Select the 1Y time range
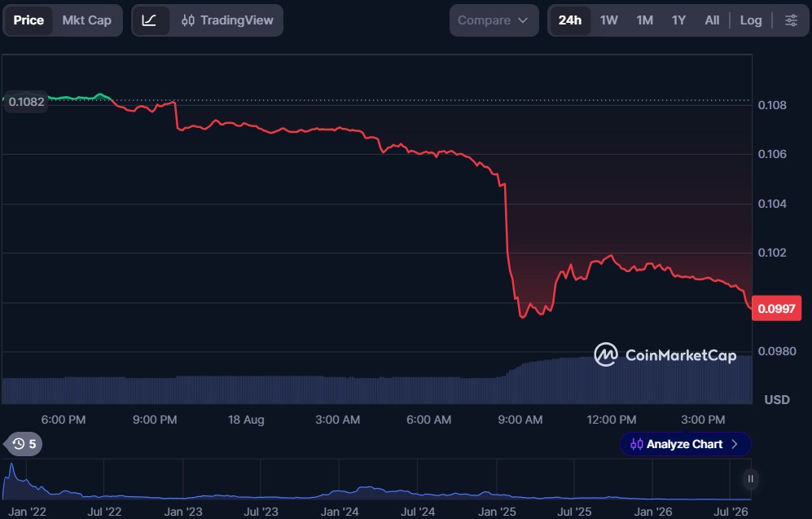Screen dimensions: 812x519 point(679,20)
